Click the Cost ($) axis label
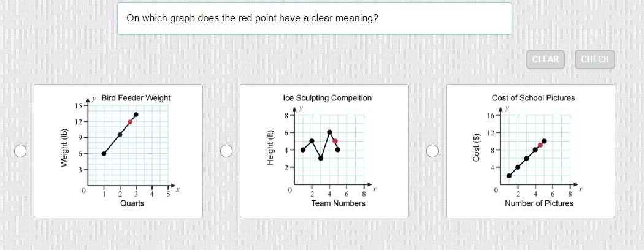644x250 pixels. click(x=476, y=148)
